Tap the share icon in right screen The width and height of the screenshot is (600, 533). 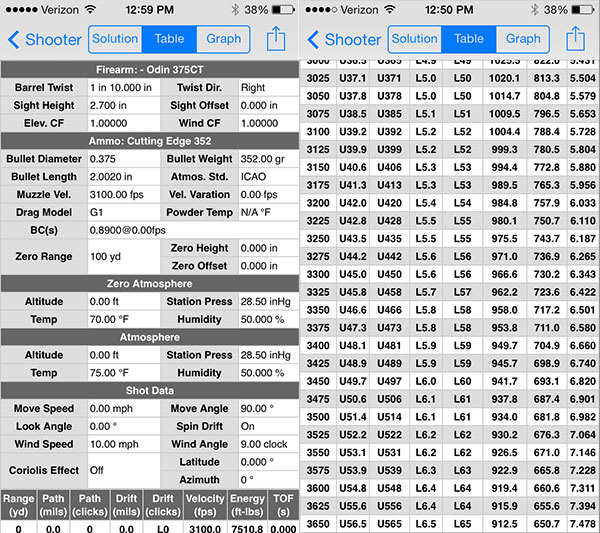(576, 39)
